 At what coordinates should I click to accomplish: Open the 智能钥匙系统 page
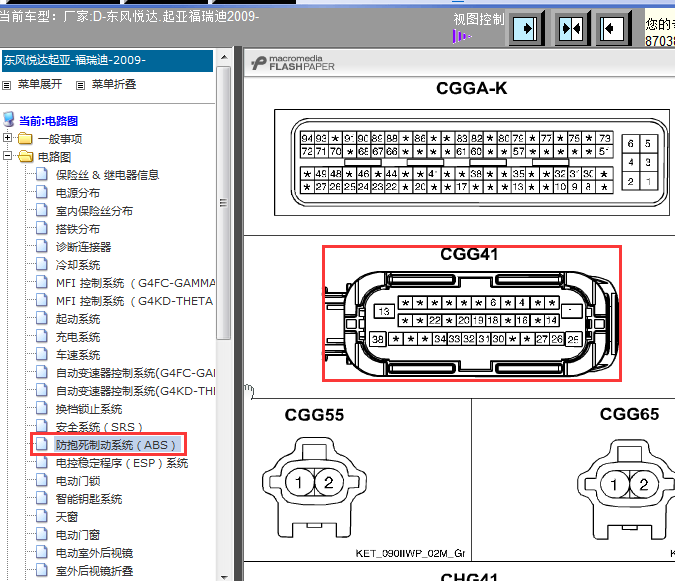point(89,499)
